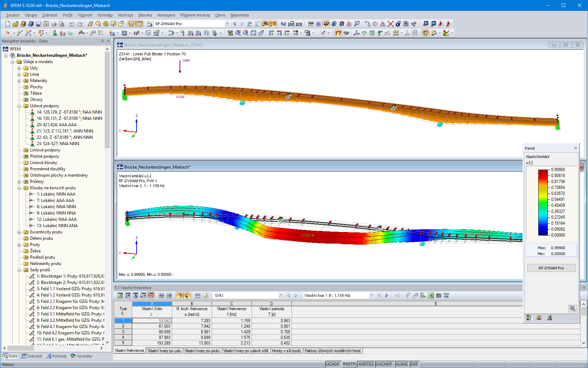Click the RF-DYNAM Pro button in the Panel

click(551, 268)
